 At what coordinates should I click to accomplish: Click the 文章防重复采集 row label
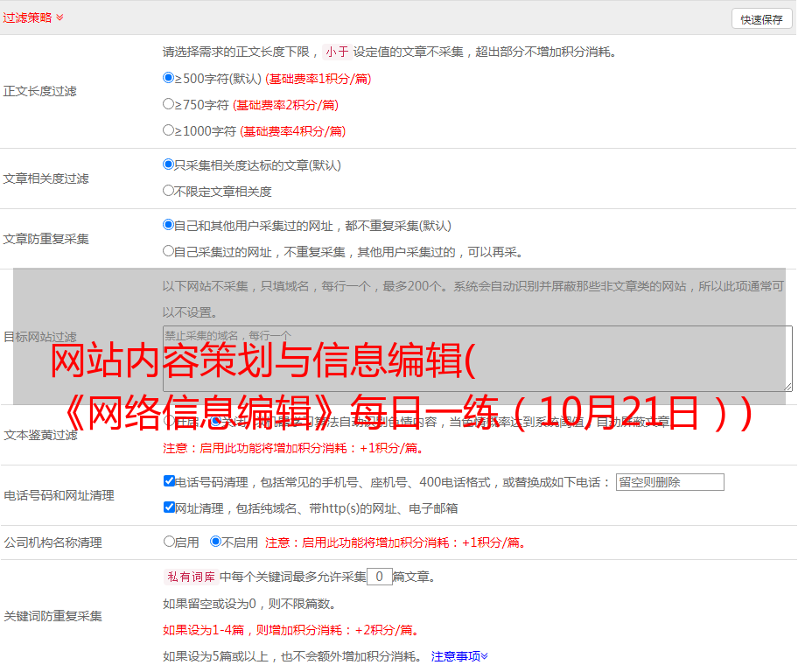click(x=45, y=239)
